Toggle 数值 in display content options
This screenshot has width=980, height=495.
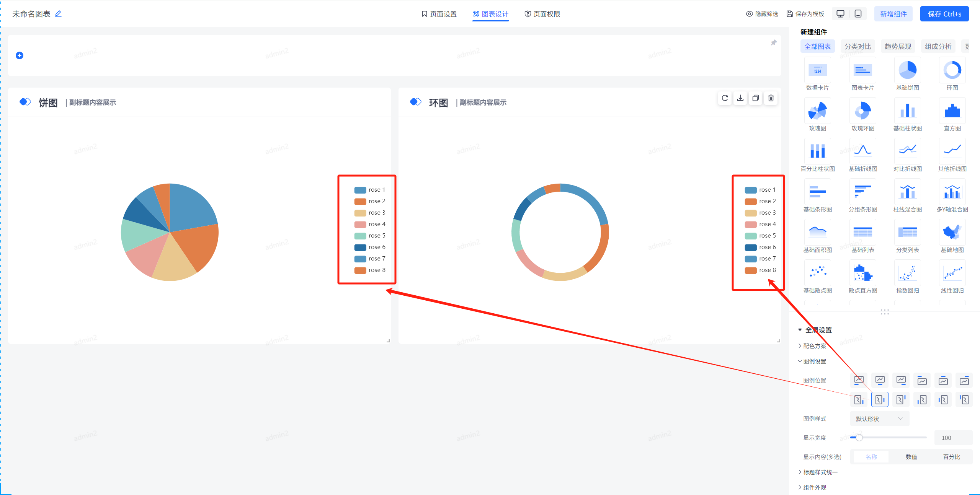point(911,457)
